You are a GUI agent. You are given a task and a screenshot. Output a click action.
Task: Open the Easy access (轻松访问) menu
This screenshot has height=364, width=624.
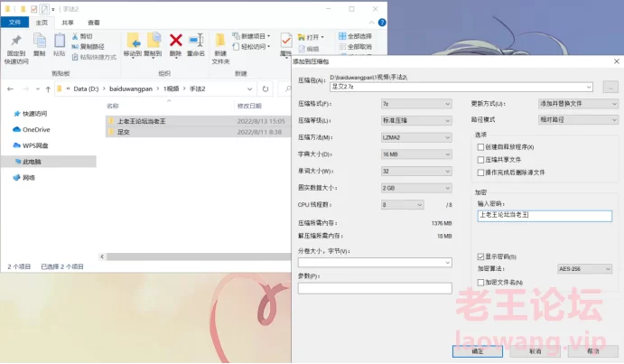tap(252, 47)
